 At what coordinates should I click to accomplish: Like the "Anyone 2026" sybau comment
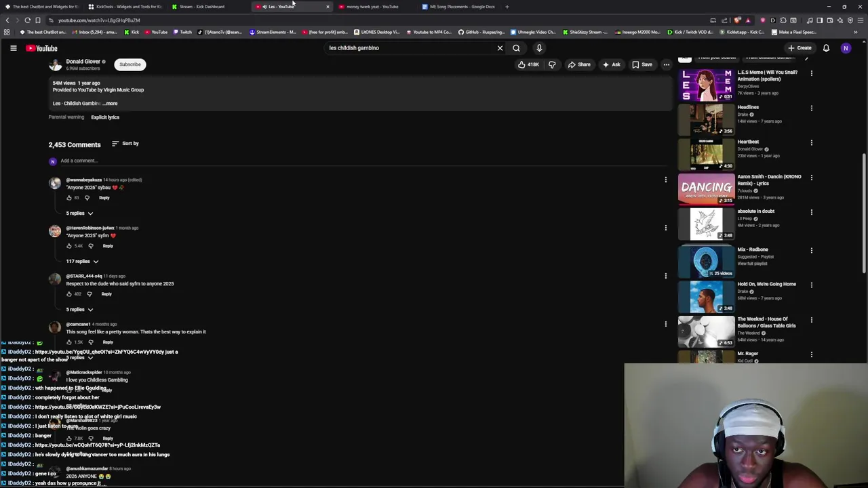[x=68, y=198]
